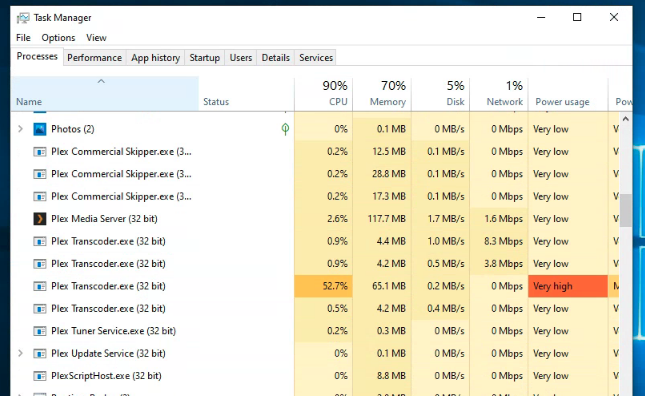
Task: Open the Services tab
Action: coord(316,58)
